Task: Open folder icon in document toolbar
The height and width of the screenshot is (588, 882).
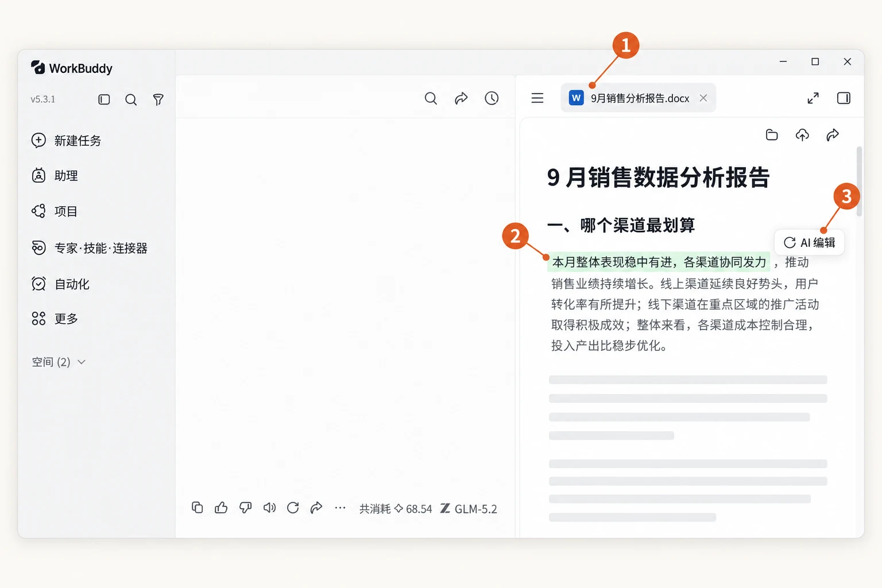Action: [772, 135]
